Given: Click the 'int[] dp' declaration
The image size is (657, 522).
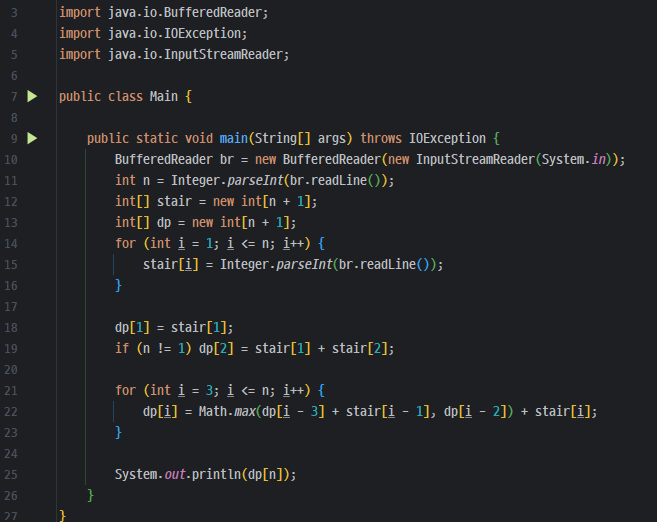Looking at the screenshot, I should (205, 222).
